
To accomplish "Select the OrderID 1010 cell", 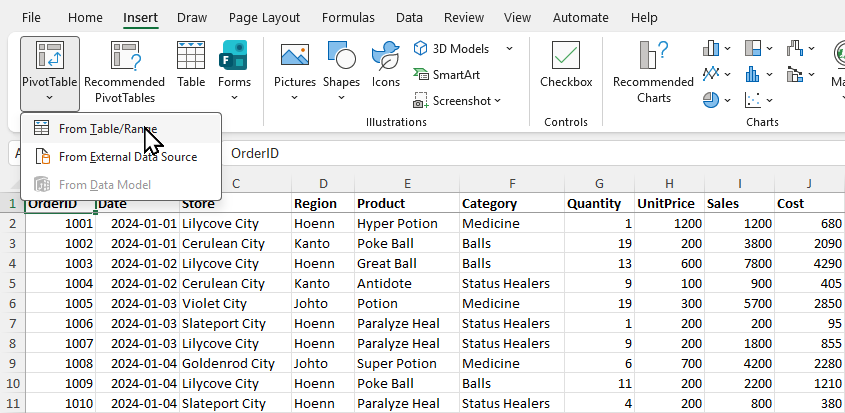I will tap(60, 403).
